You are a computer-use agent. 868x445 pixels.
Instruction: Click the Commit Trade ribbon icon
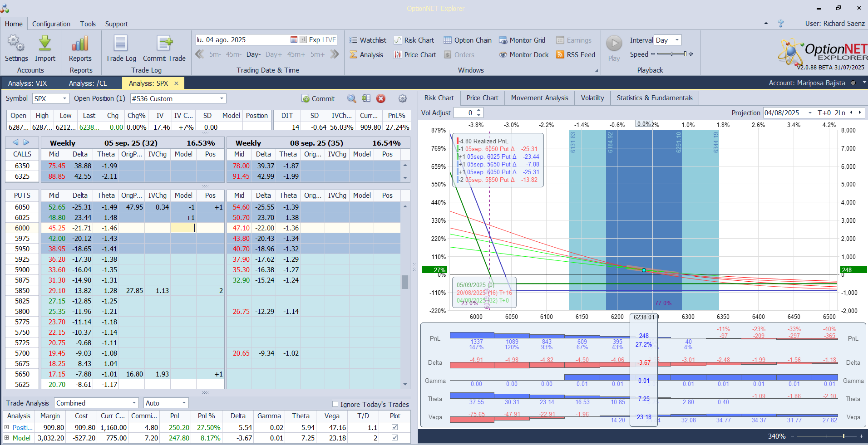[164, 44]
